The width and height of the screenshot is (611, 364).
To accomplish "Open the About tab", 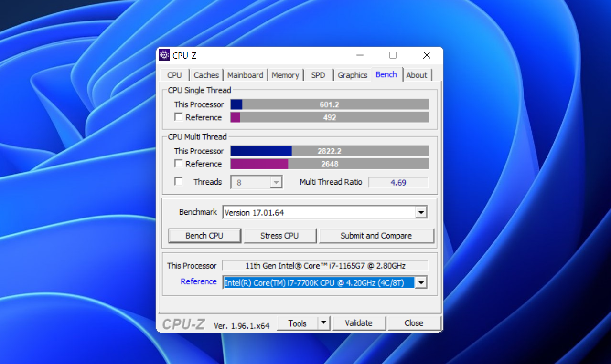I will click(417, 75).
